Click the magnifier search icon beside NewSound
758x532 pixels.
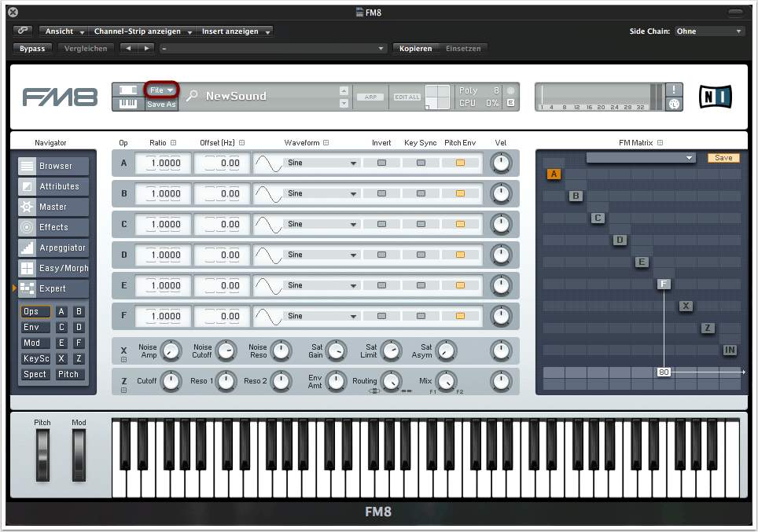192,96
